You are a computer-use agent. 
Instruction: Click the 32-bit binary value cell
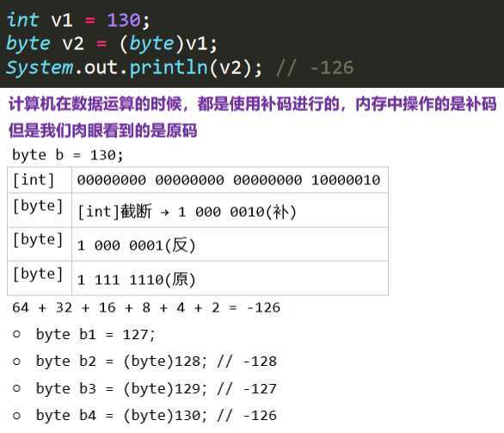(230, 180)
